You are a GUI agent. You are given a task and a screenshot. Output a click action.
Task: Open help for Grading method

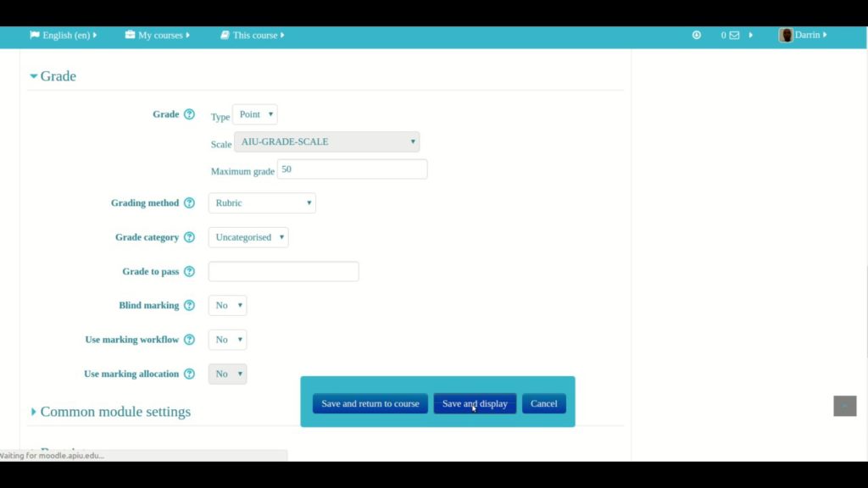pyautogui.click(x=189, y=203)
